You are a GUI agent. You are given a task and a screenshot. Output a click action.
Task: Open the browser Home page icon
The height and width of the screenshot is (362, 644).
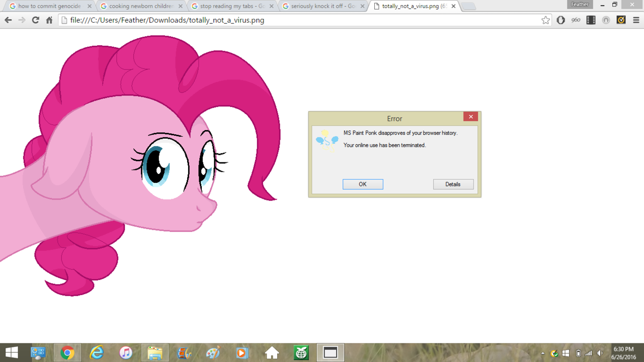point(49,20)
